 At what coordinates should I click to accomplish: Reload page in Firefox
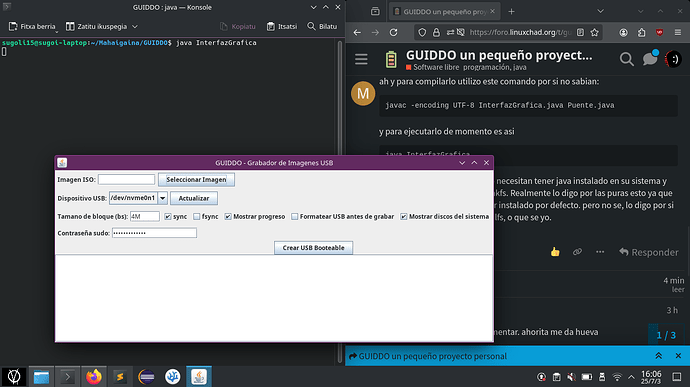tap(393, 32)
